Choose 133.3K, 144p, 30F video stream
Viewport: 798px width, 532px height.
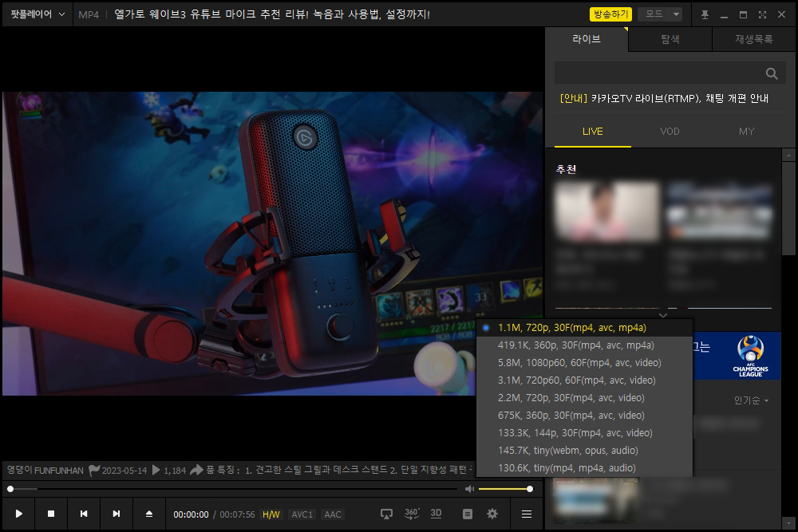pyautogui.click(x=584, y=433)
